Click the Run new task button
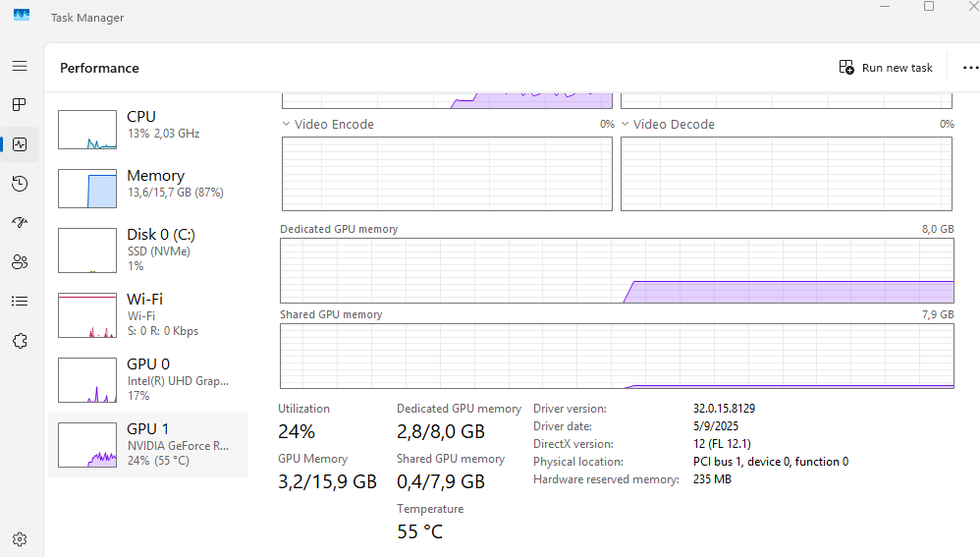Viewport: 980px width, 557px height. coord(886,68)
